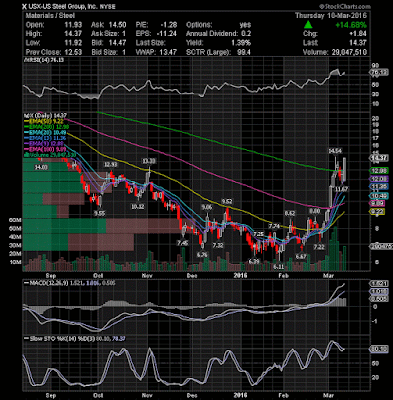393x400 pixels.
Task: Click the 14.54 peak price annotation
Action: coord(335,151)
